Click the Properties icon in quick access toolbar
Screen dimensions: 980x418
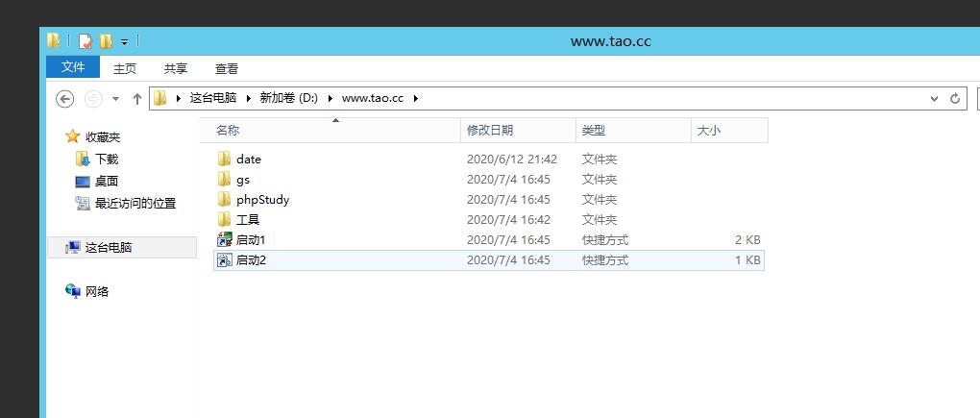click(x=85, y=41)
